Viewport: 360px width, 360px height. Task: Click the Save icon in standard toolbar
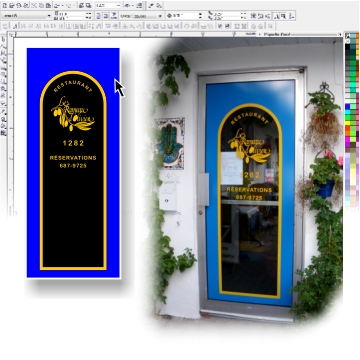coord(19,6)
